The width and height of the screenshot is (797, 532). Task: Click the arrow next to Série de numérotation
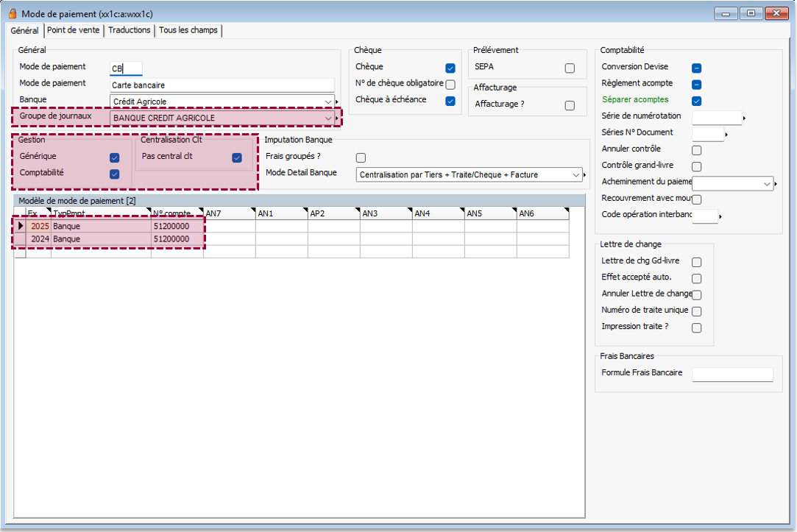pos(744,118)
